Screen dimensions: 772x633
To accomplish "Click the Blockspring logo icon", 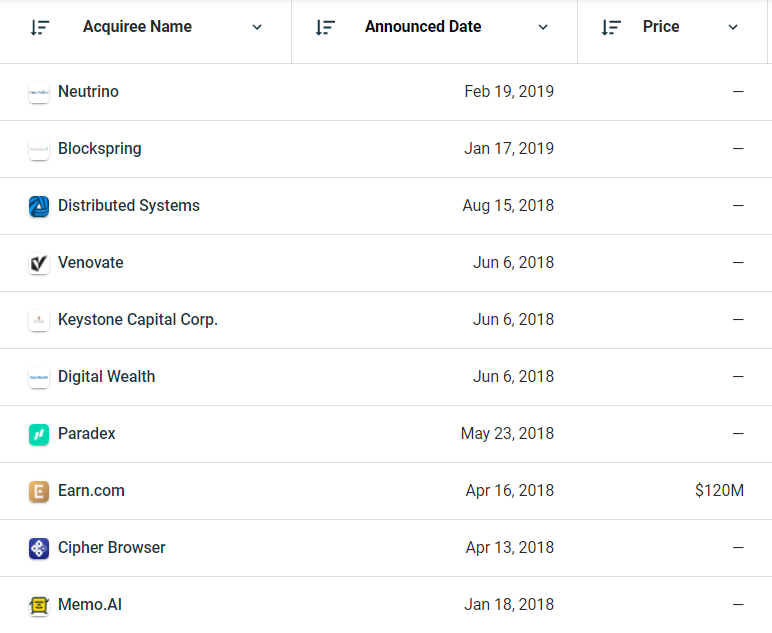I will point(39,149).
